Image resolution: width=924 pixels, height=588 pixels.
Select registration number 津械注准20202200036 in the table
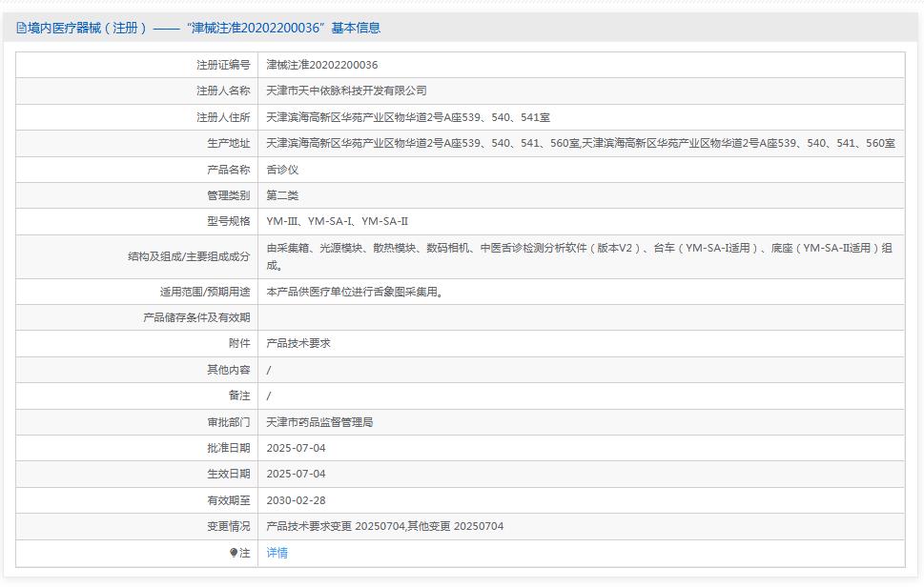[321, 65]
